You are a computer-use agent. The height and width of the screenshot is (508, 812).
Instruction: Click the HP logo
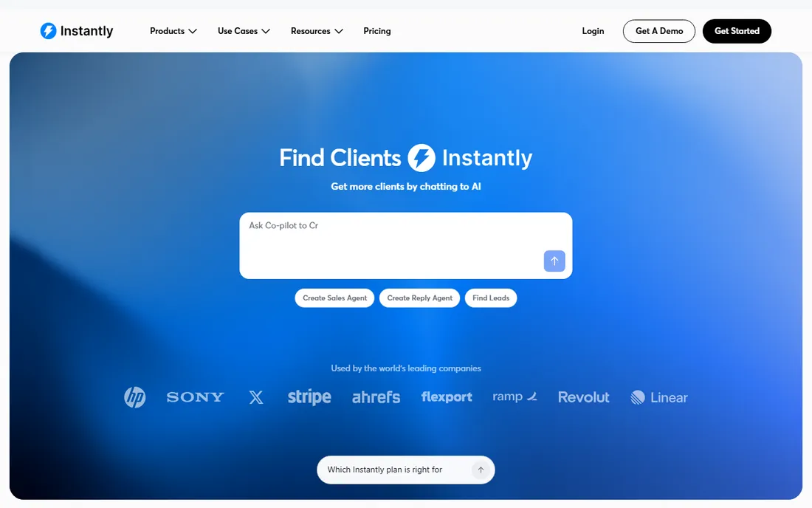point(134,397)
